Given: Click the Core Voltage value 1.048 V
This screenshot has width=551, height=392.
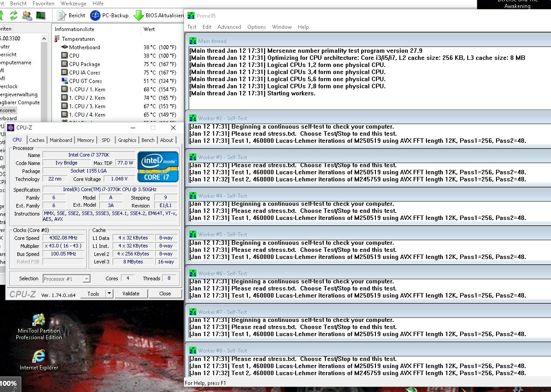Looking at the screenshot, I should tap(119, 179).
